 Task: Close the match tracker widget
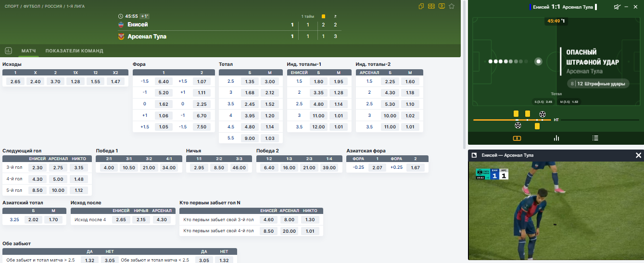click(636, 7)
